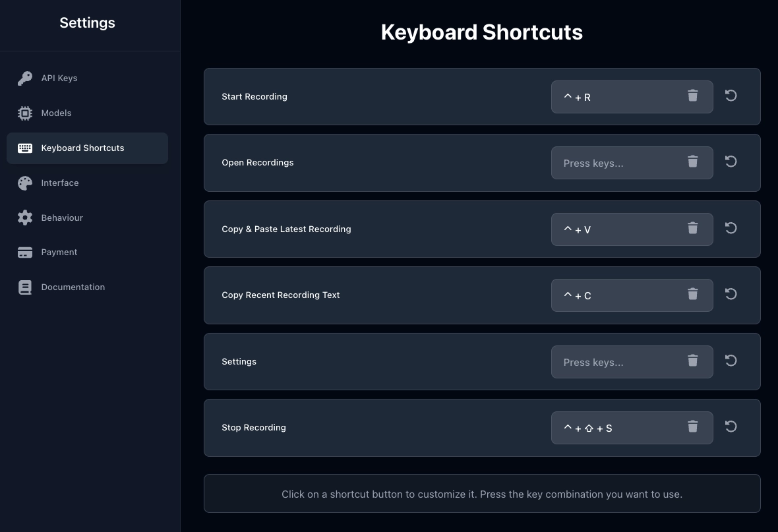
Task: Select the chip icon for Models
Action: [x=25, y=113]
